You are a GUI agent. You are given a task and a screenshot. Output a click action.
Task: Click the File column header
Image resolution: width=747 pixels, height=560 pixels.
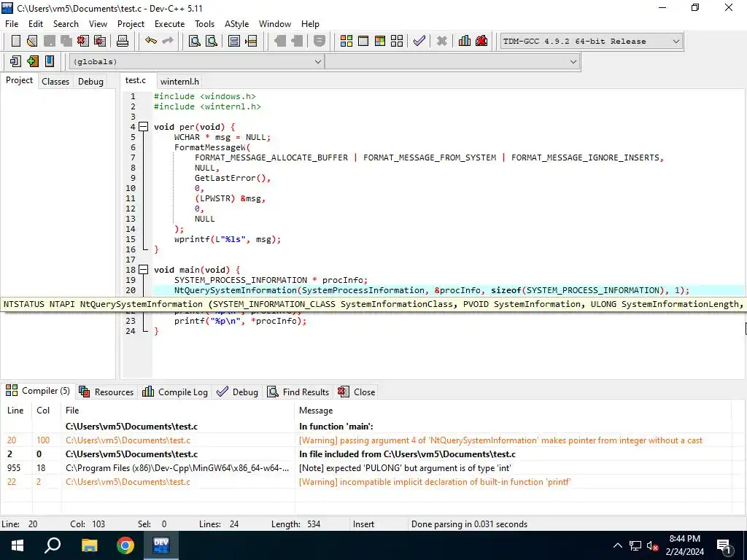coord(178,411)
